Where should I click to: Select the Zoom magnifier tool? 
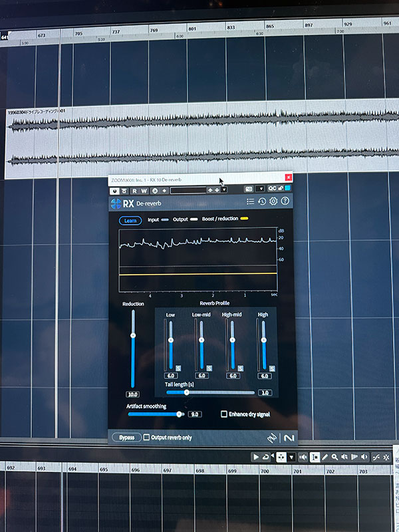pos(334,458)
